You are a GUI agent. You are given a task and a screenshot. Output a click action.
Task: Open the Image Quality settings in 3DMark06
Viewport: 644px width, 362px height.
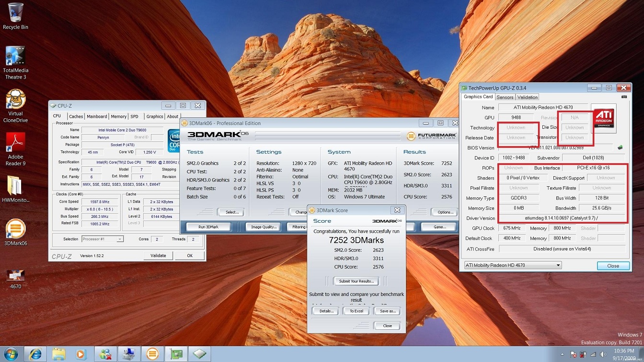tap(264, 227)
